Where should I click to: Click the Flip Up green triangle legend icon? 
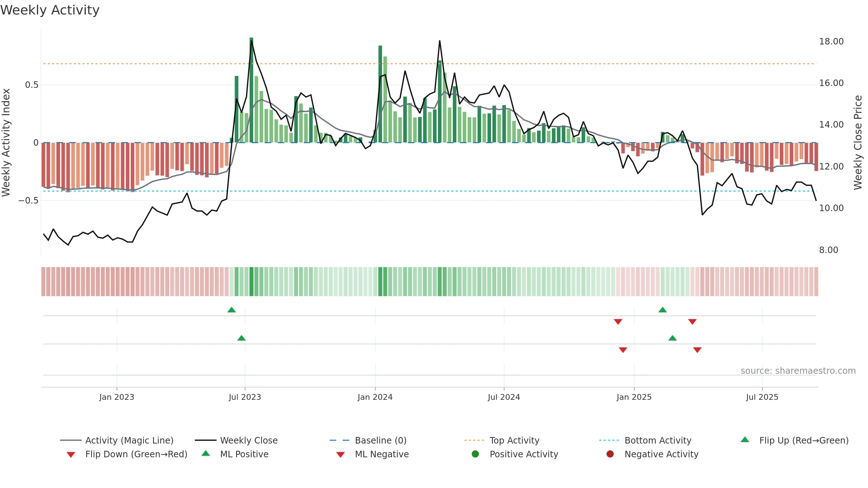(x=745, y=440)
